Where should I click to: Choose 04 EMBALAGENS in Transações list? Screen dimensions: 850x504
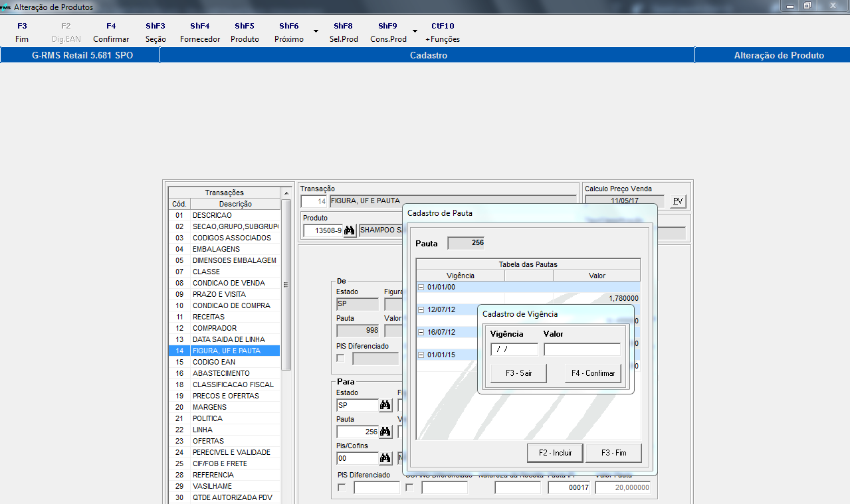pos(225,249)
